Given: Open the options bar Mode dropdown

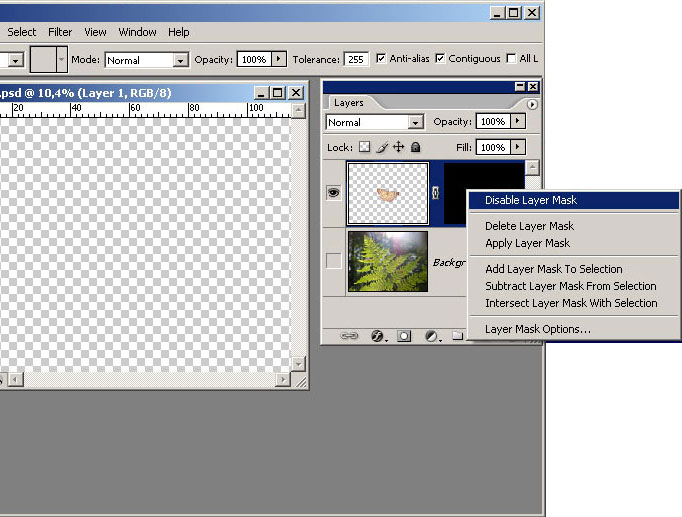Looking at the screenshot, I should click(x=180, y=60).
